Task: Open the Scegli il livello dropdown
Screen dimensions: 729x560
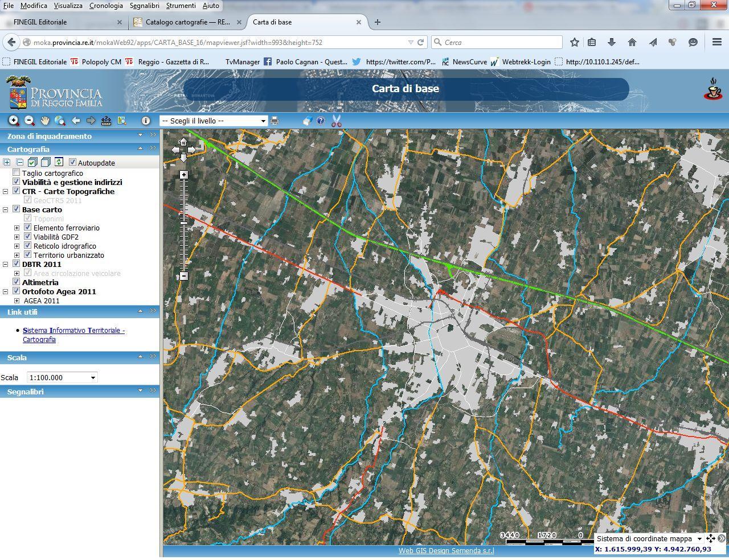Action: [x=213, y=121]
